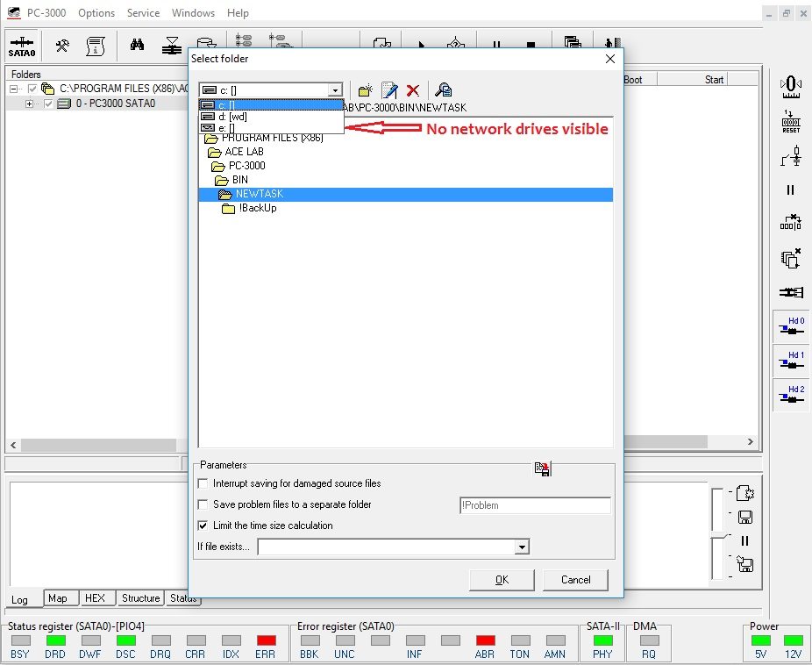The height and width of the screenshot is (665, 812).
Task: Expand the 0 - PC3000 SATA0 tree node
Action: tap(30, 104)
